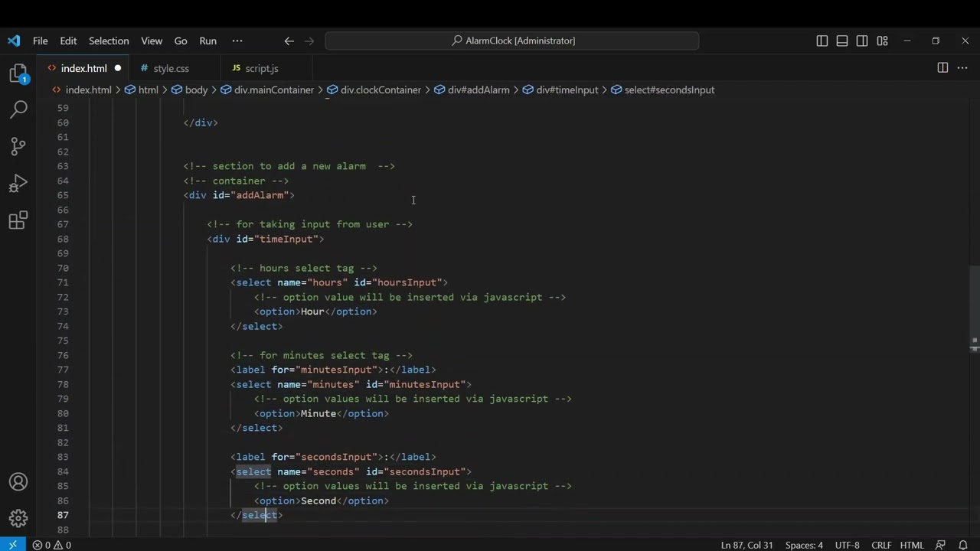Image resolution: width=980 pixels, height=551 pixels.
Task: Switch to the script.js tab
Action: pyautogui.click(x=262, y=68)
